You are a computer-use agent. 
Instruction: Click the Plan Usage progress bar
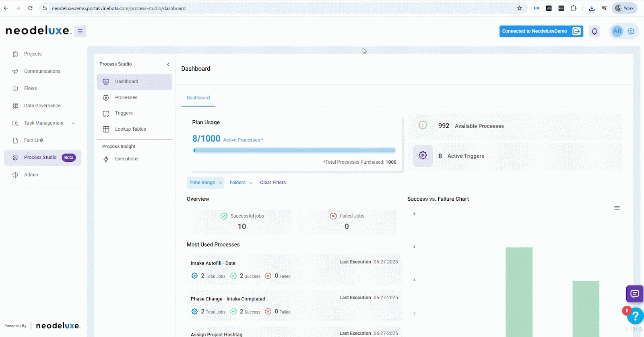[294, 150]
